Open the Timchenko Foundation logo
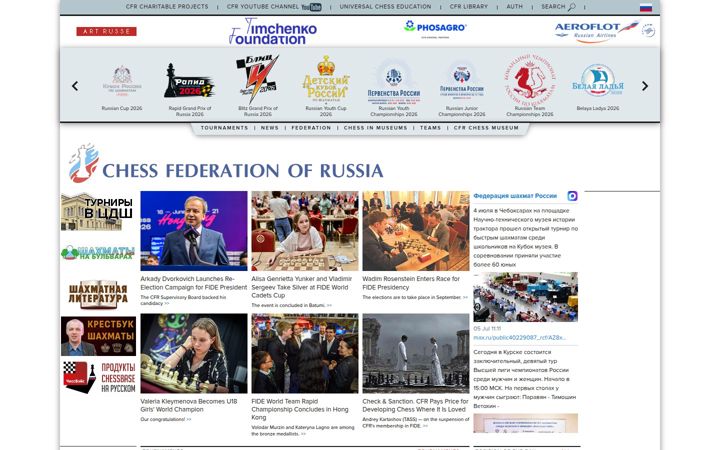Viewport: 720px width, 450px height. [273, 31]
